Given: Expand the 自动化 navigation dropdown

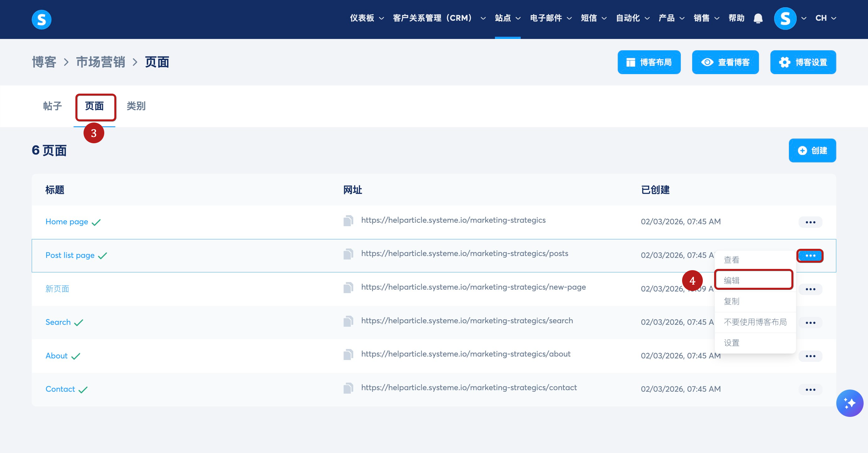Looking at the screenshot, I should click(x=632, y=18).
